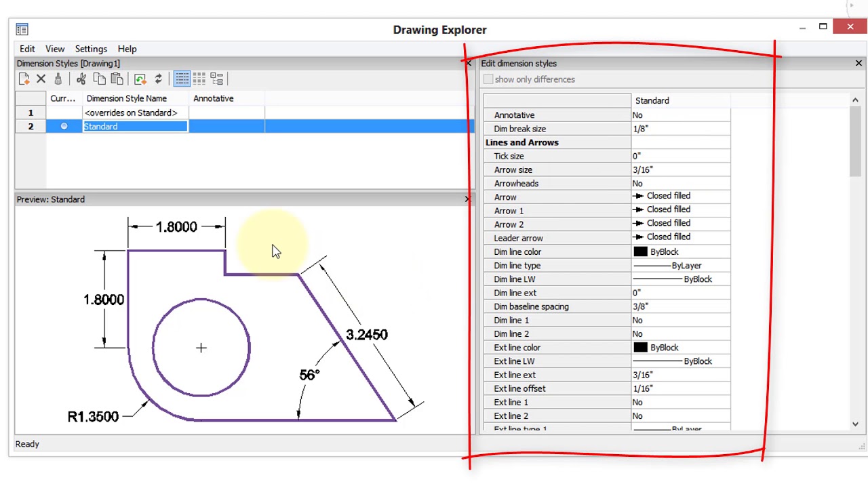This screenshot has width=868, height=488.
Task: Select the overrides on Standard row
Action: (x=244, y=113)
